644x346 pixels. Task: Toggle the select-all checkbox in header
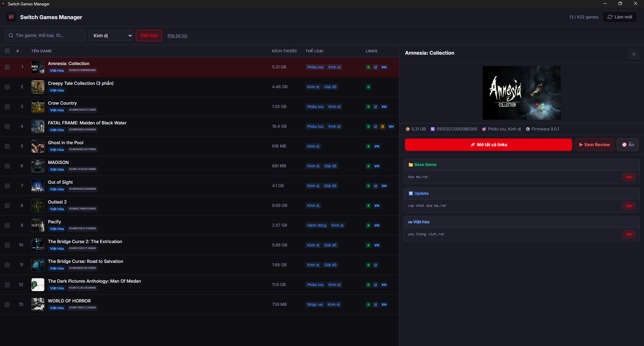pyautogui.click(x=7, y=51)
